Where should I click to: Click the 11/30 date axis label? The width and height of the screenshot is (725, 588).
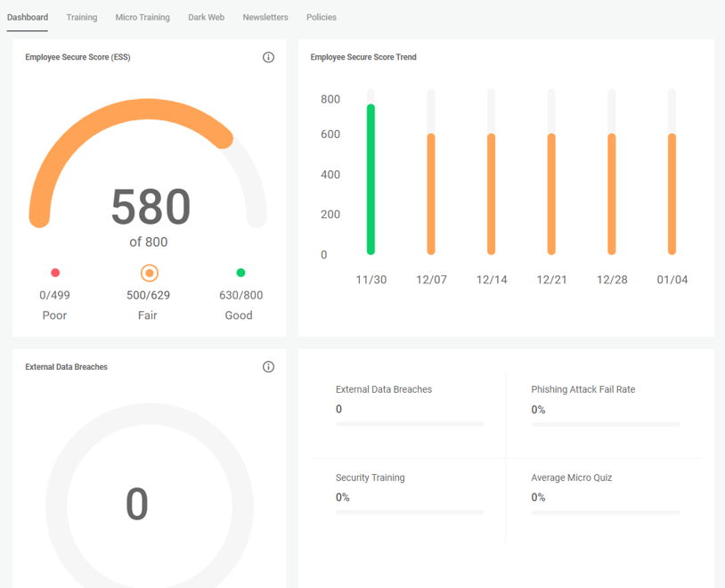click(371, 280)
